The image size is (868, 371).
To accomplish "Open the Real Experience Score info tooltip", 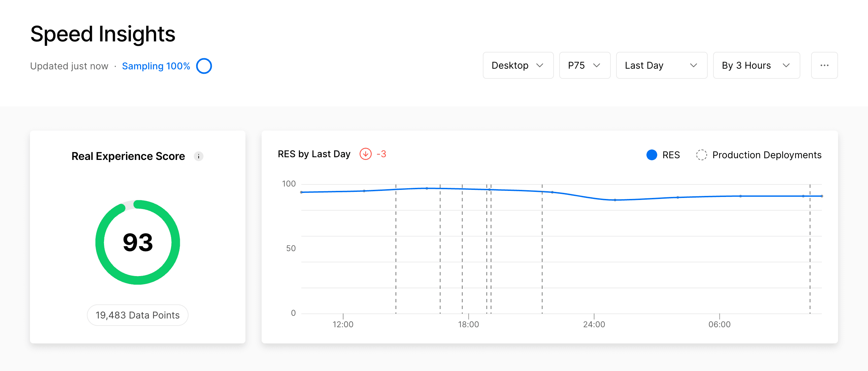I will (x=199, y=156).
